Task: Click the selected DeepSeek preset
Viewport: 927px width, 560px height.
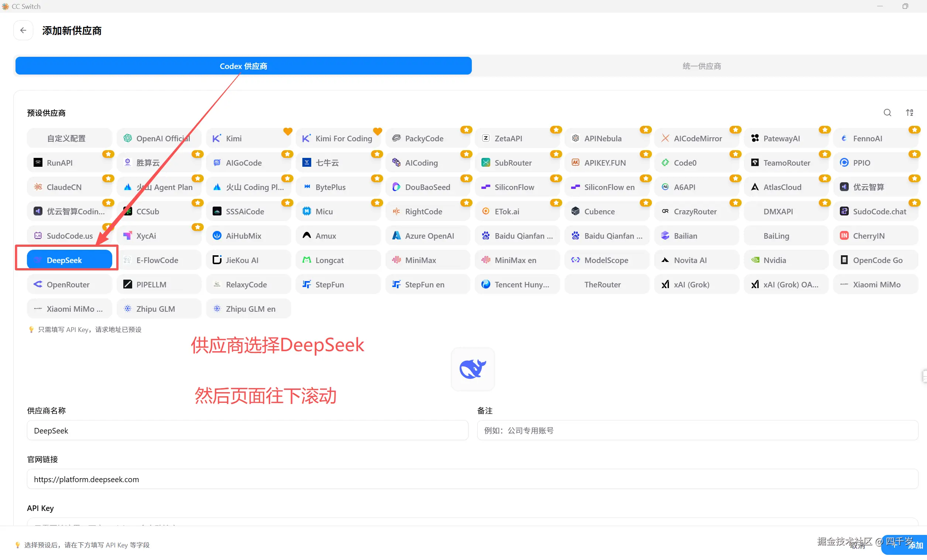Action: [70, 260]
